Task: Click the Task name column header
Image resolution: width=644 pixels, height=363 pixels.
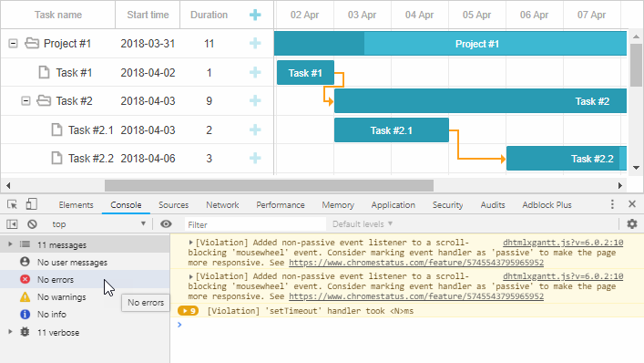Action: [x=58, y=15]
